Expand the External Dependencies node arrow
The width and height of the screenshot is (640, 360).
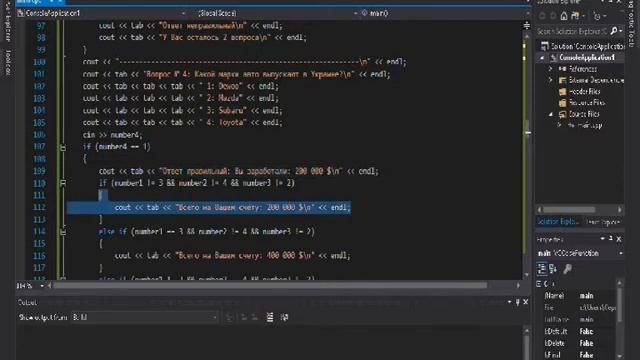point(550,80)
